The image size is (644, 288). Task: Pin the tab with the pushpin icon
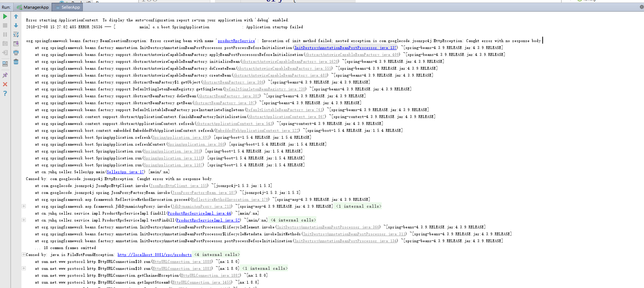(5, 75)
